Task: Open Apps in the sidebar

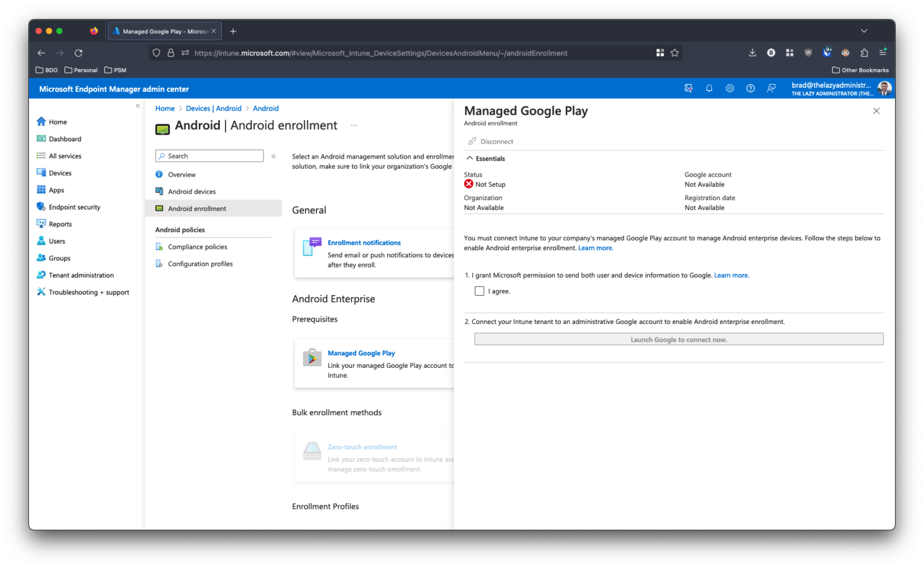Action: pos(51,190)
